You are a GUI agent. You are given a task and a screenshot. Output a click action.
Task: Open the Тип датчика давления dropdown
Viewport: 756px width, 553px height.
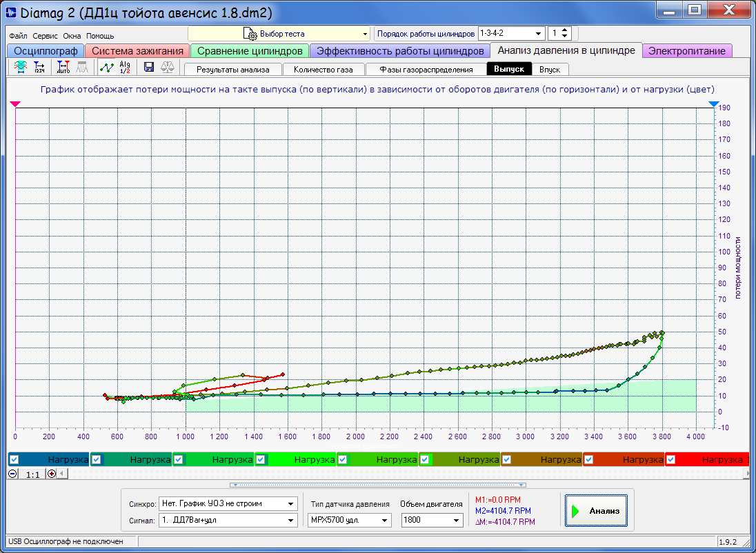point(385,520)
